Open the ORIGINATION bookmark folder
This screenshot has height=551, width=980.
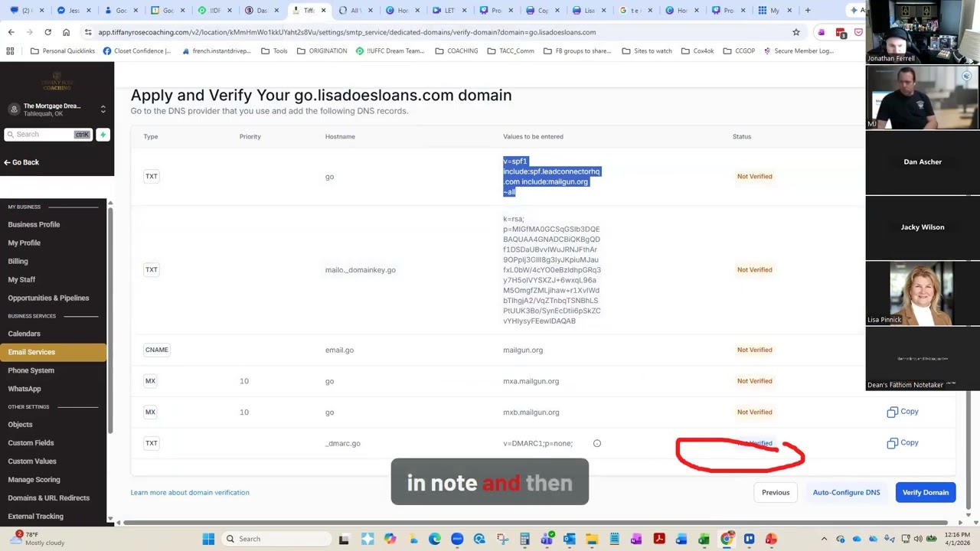point(322,51)
